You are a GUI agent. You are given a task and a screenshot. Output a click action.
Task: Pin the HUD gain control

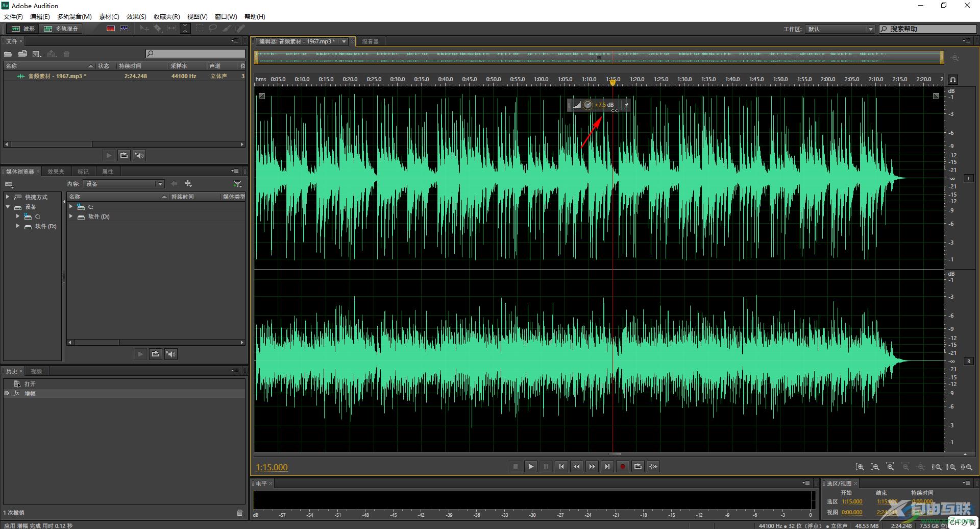coord(626,105)
